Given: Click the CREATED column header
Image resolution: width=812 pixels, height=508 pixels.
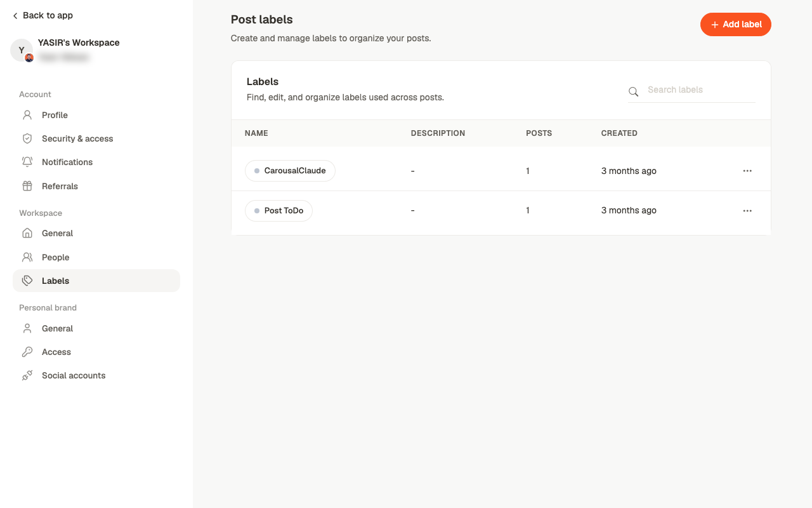Looking at the screenshot, I should 619,133.
